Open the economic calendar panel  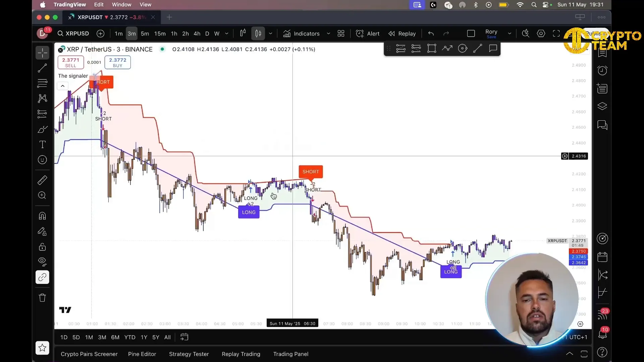coord(602,257)
